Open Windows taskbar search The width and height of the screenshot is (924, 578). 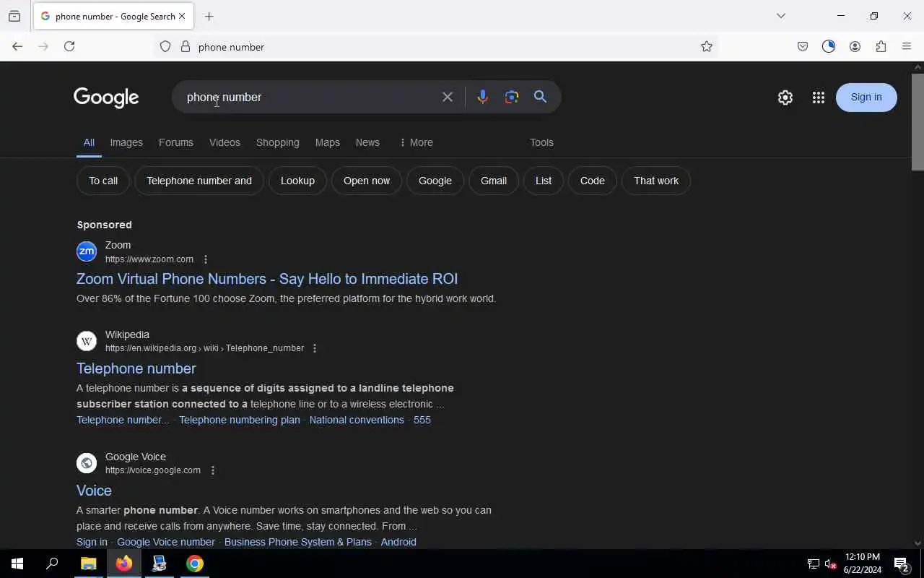(52, 564)
